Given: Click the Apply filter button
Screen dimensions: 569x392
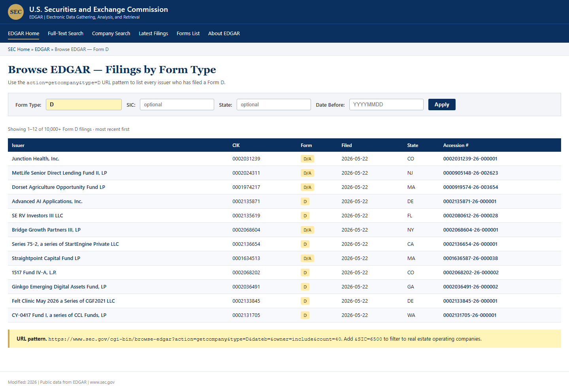Looking at the screenshot, I should [x=442, y=104].
